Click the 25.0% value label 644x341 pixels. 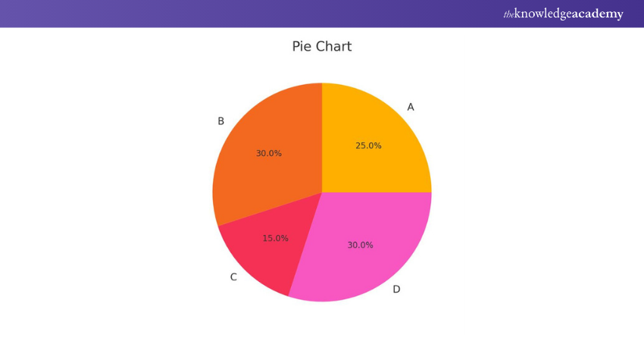(368, 145)
